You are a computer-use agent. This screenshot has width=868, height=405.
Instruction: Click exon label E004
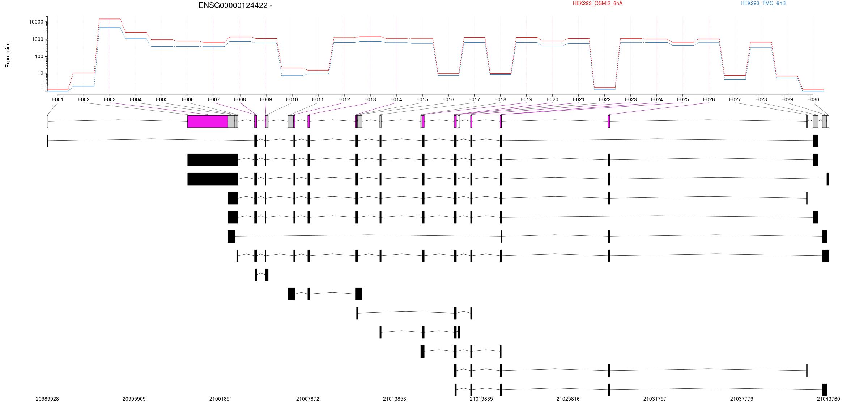136,99
